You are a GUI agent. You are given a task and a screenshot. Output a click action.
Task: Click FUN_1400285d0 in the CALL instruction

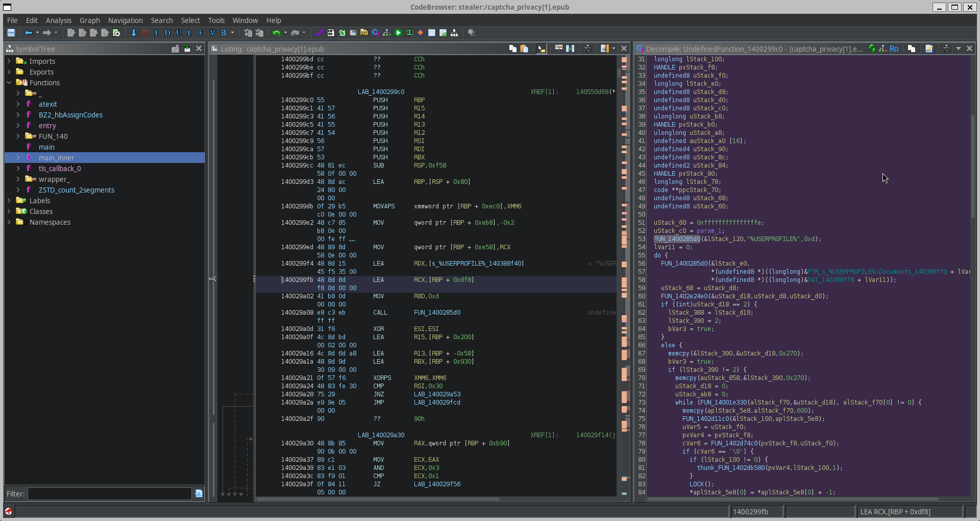437,313
